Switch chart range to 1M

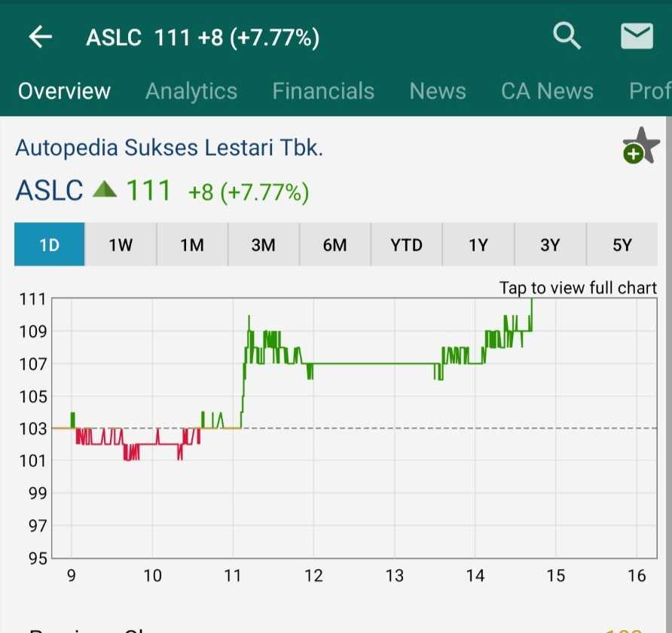[x=192, y=245]
